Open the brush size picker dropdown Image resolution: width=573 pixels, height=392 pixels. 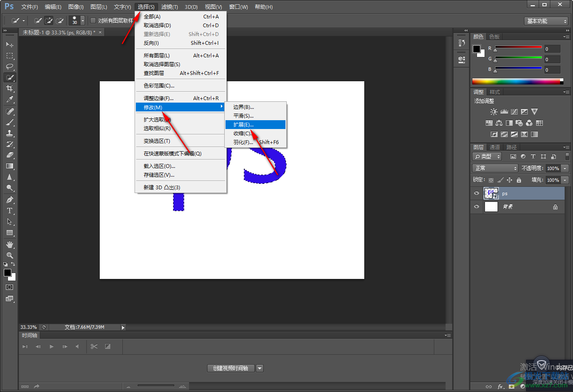point(83,21)
